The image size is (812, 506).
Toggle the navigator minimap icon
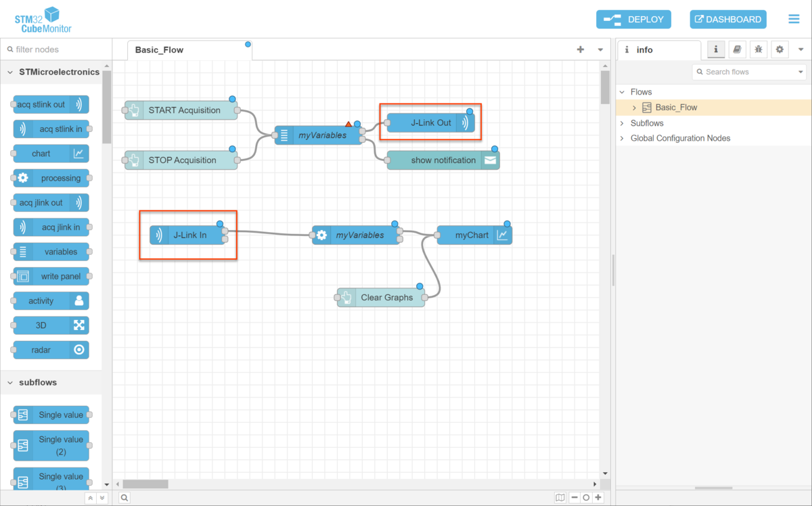click(560, 497)
